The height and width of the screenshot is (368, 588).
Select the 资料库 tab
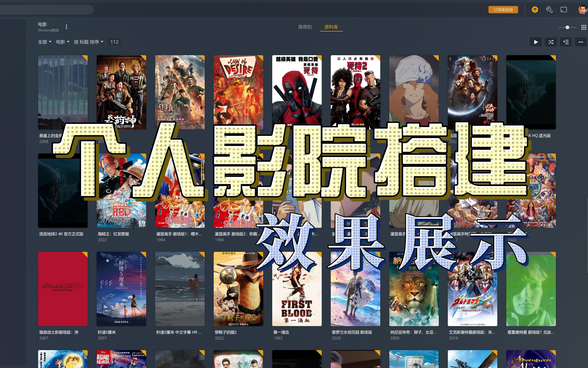click(x=331, y=27)
